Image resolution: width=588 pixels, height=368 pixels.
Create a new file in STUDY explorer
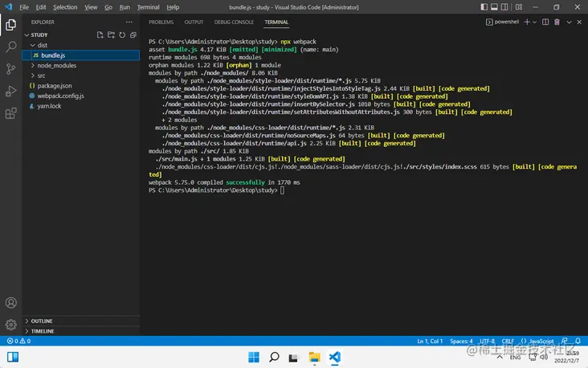pos(100,35)
